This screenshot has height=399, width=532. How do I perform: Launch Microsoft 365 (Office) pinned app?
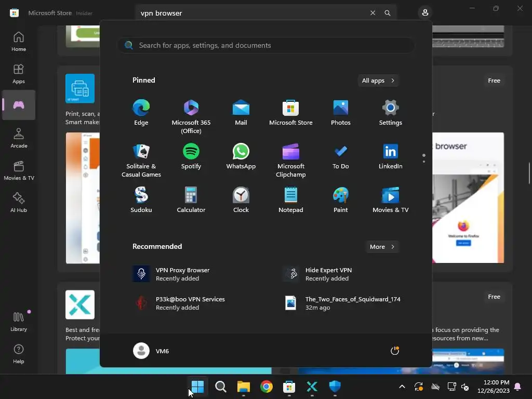191,117
